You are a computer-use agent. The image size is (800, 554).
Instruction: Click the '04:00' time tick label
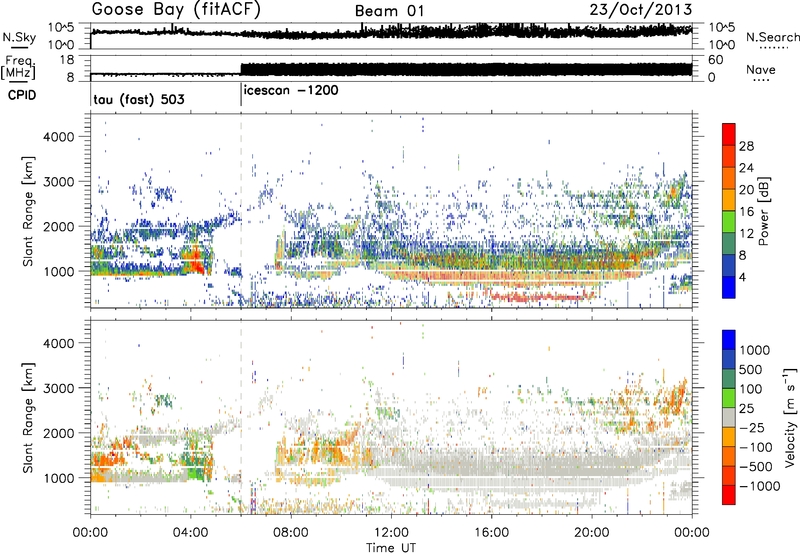[191, 533]
